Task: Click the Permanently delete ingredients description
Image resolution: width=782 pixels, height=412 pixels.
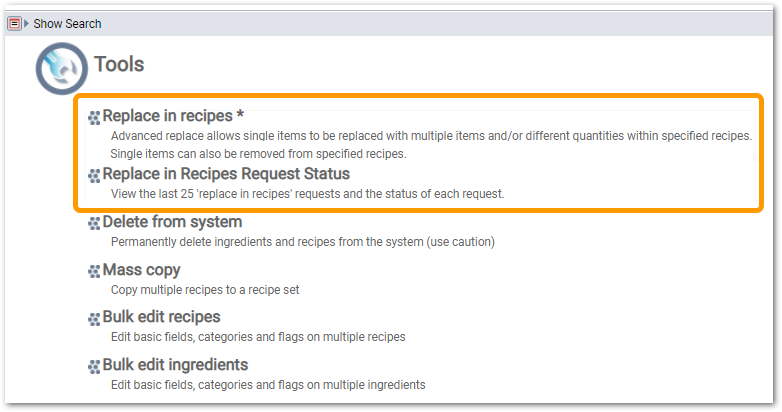Action: click(x=303, y=242)
